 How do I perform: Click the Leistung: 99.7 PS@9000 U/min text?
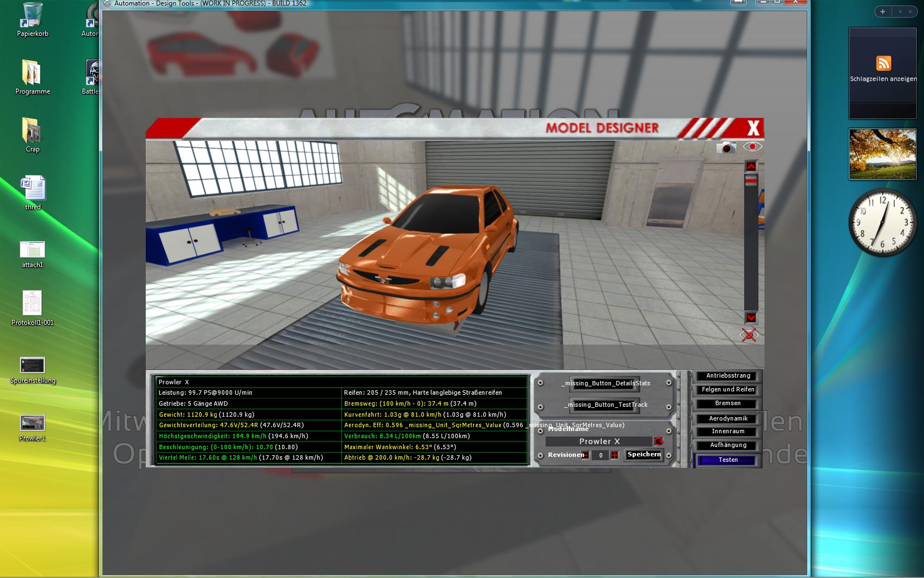coord(205,392)
